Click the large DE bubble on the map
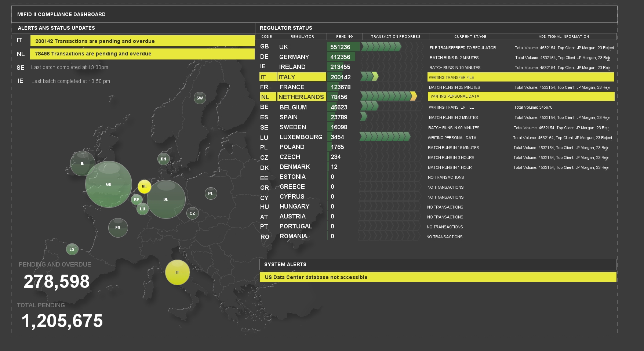 [166, 199]
